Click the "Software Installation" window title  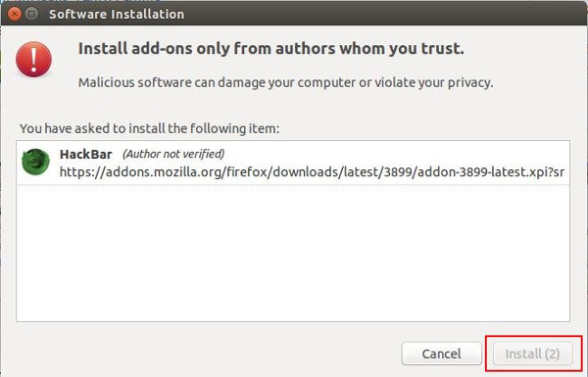(117, 15)
